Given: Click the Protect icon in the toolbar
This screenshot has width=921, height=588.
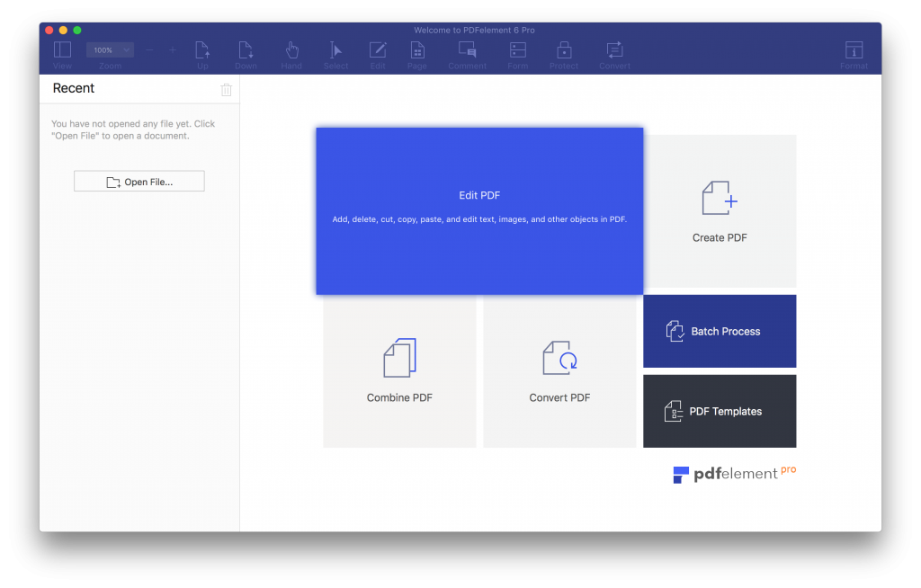Looking at the screenshot, I should (564, 52).
